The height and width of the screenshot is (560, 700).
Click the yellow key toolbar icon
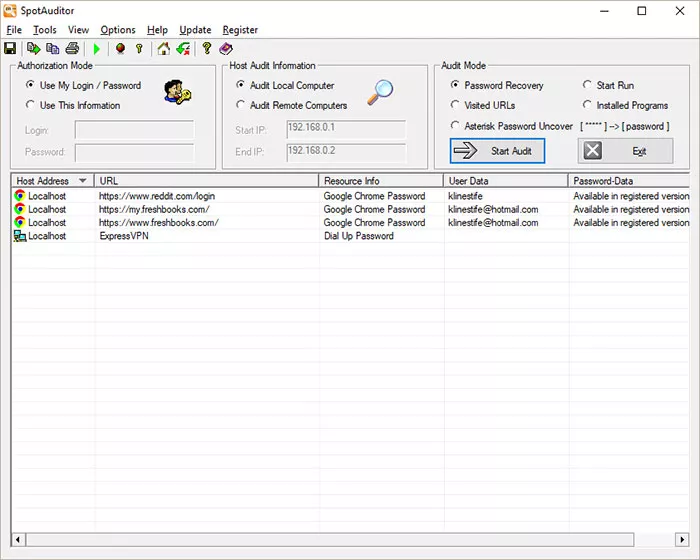coord(139,48)
